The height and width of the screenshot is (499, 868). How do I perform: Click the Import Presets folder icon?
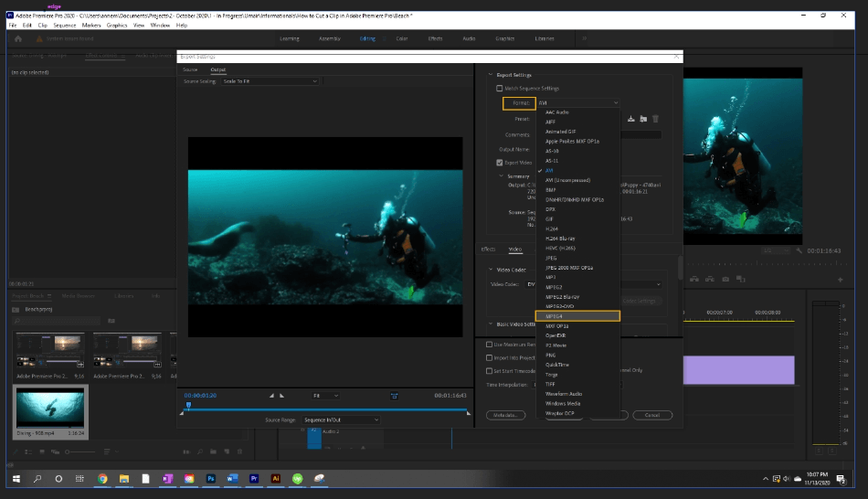(643, 119)
